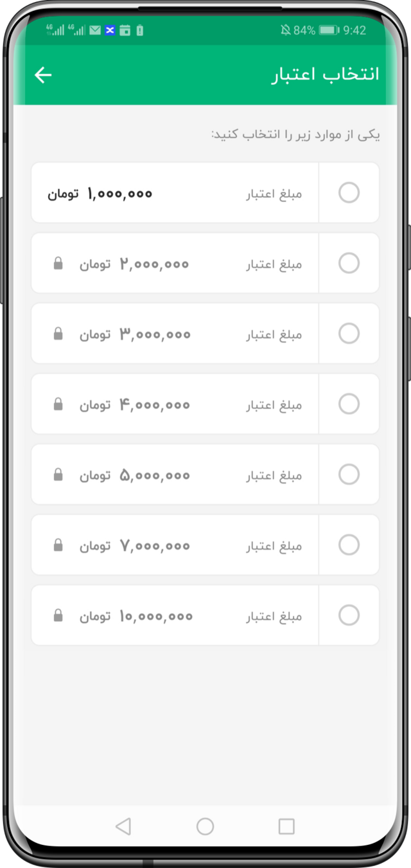Select the 2,000,000 Toman radio button

[x=349, y=263]
